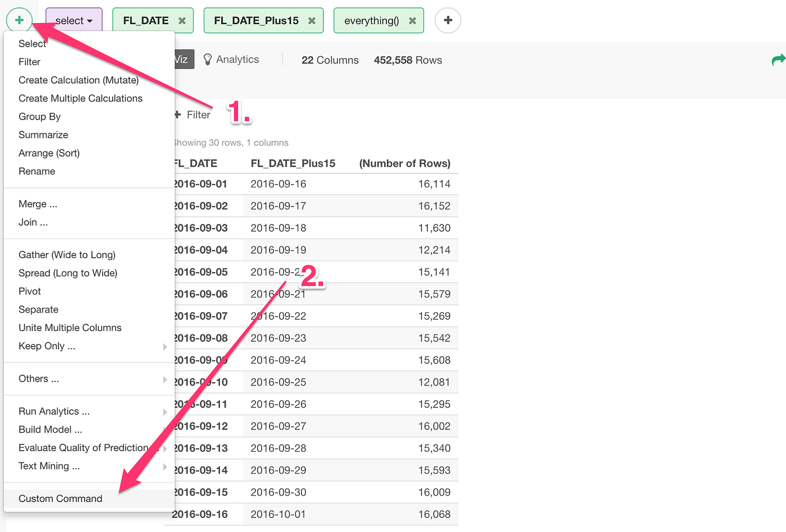Choose Create Multiple Calculations

click(x=80, y=98)
